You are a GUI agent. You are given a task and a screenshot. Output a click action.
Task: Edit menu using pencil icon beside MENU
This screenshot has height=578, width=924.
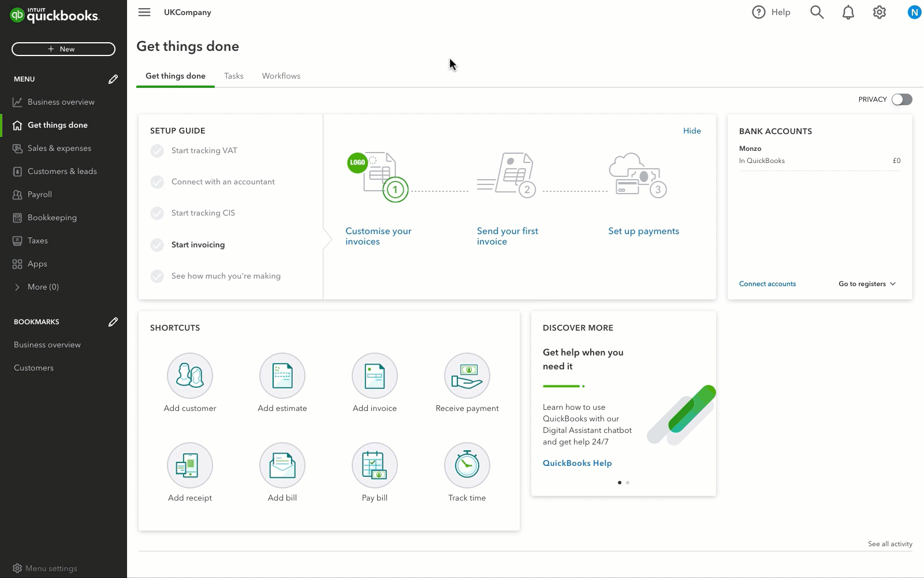[113, 79]
